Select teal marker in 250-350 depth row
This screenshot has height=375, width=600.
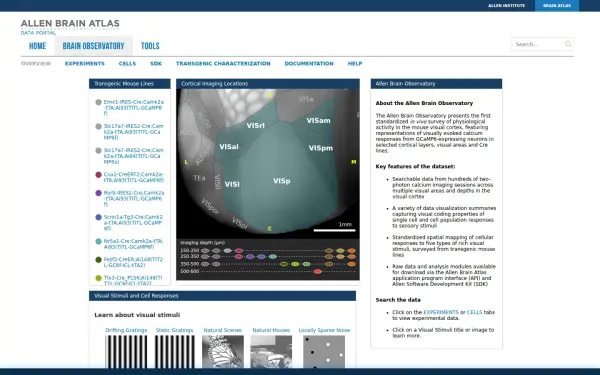pyautogui.click(x=273, y=256)
